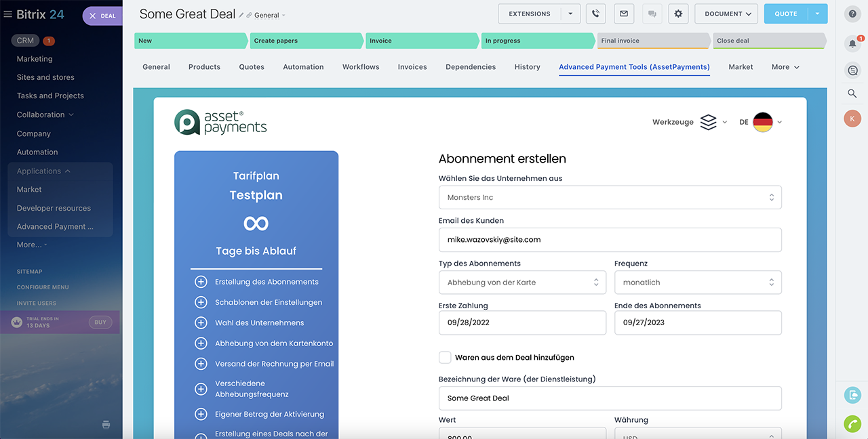Click the 'Email des Kunden' input field
This screenshot has width=868, height=439.
click(610, 240)
